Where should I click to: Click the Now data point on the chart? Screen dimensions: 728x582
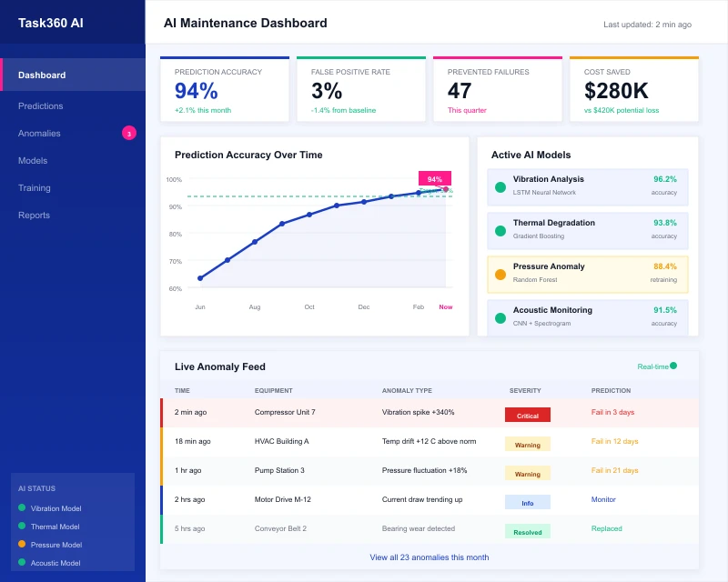click(x=446, y=189)
